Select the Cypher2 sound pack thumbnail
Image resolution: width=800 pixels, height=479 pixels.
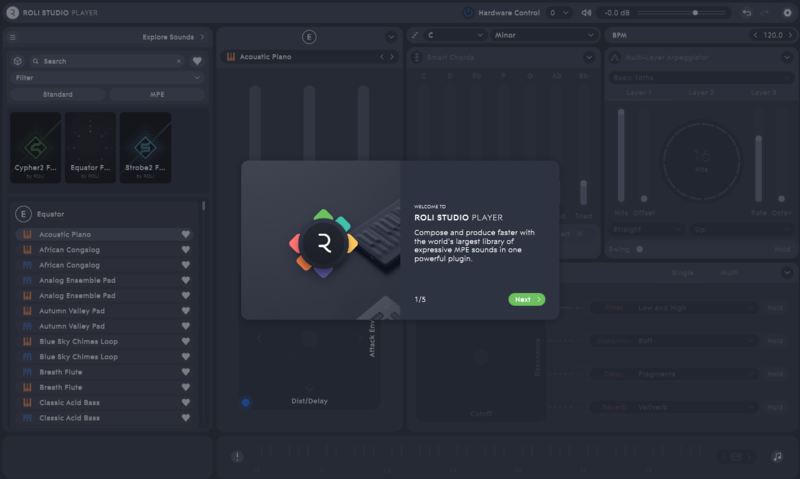[x=36, y=147]
